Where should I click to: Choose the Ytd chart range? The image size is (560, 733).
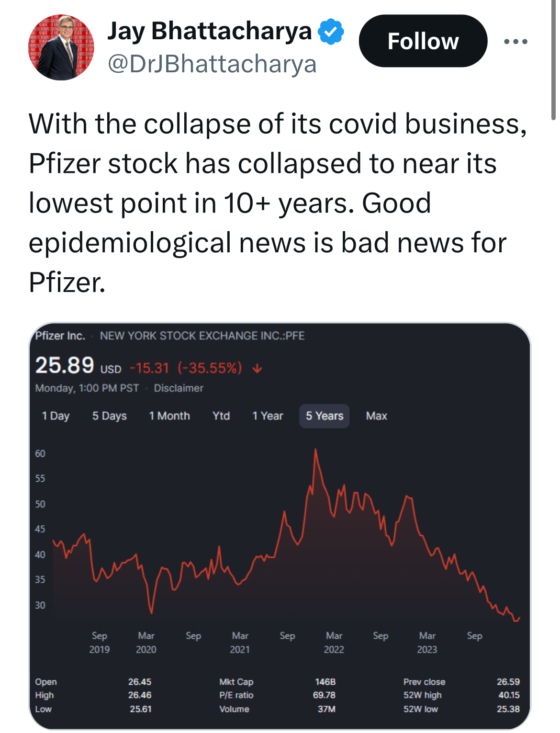point(221,416)
